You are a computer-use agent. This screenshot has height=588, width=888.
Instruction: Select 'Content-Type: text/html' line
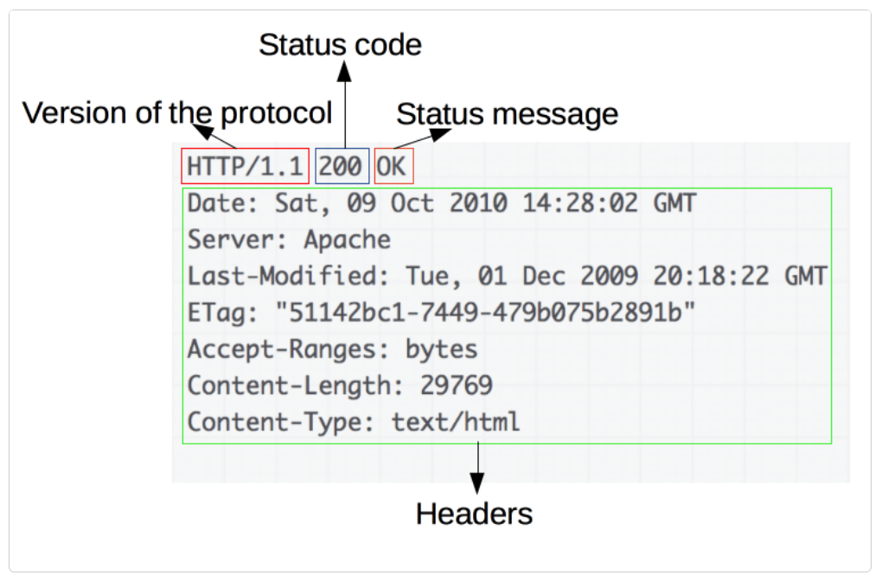(x=354, y=422)
